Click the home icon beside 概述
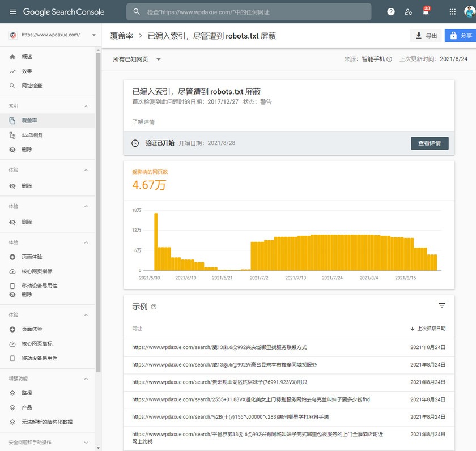The image size is (476, 451). click(x=12, y=57)
